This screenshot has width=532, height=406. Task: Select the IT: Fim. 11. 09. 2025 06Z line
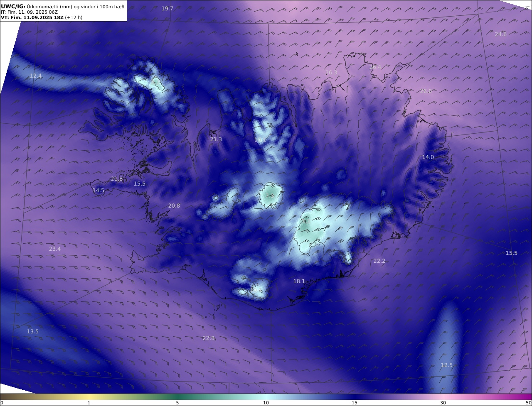[x=29, y=12]
